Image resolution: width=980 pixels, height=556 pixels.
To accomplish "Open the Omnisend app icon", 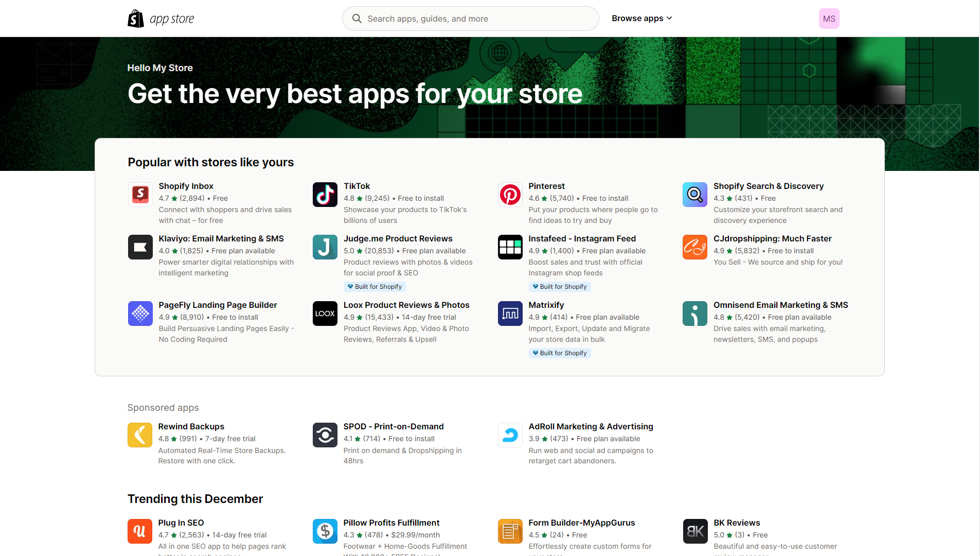I will 695,314.
